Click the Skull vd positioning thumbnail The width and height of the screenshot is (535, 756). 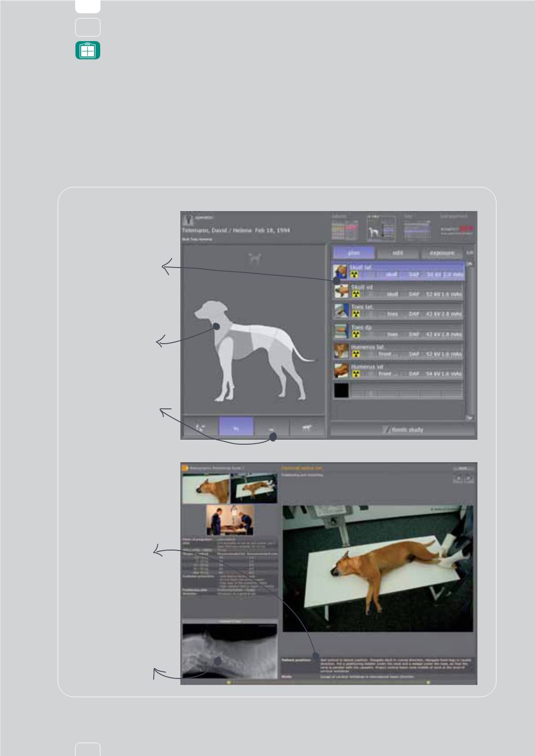[x=341, y=291]
